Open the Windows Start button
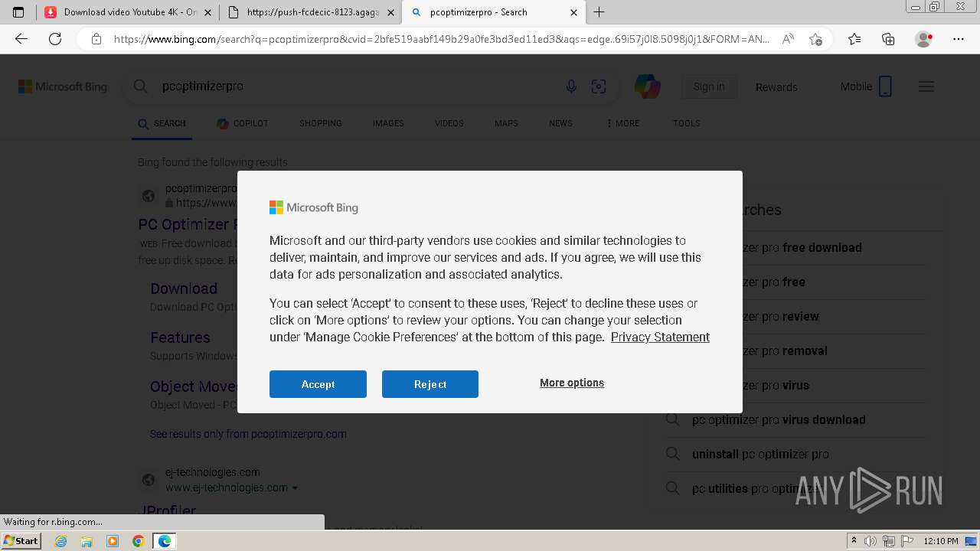Screen dimensions: 980x551 [x=21, y=540]
